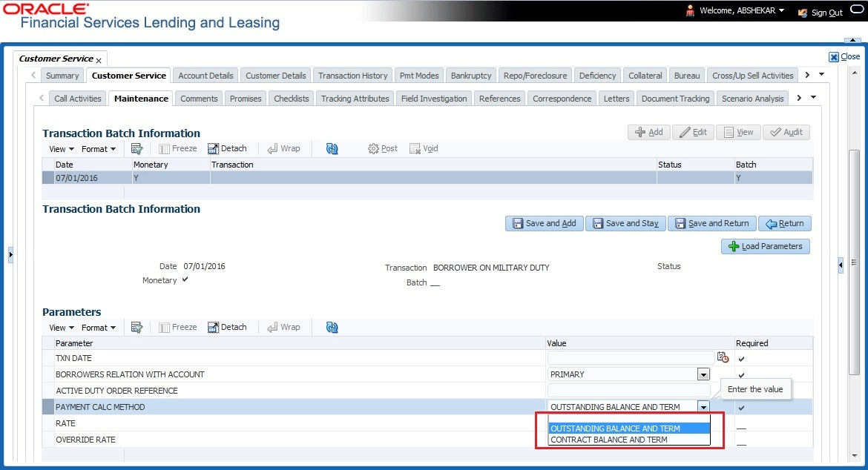Click Detach in Parameters toolbar

227,328
